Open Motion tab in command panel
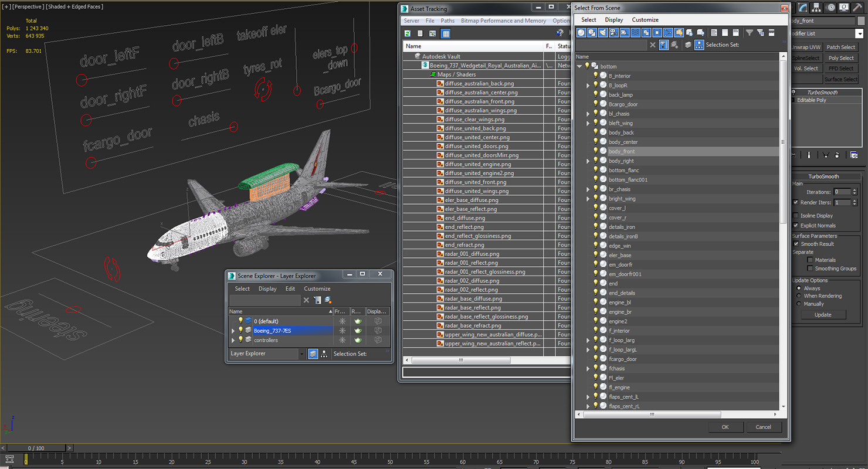 pyautogui.click(x=832, y=8)
